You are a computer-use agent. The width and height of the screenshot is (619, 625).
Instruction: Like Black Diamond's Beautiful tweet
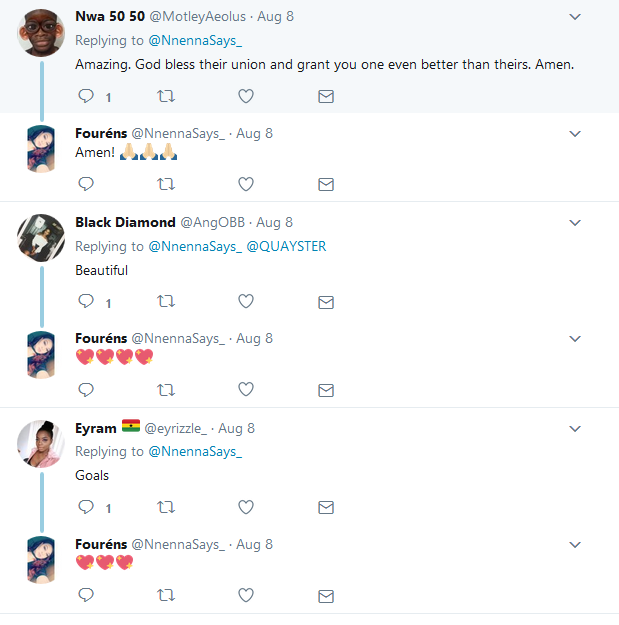pyautogui.click(x=246, y=302)
